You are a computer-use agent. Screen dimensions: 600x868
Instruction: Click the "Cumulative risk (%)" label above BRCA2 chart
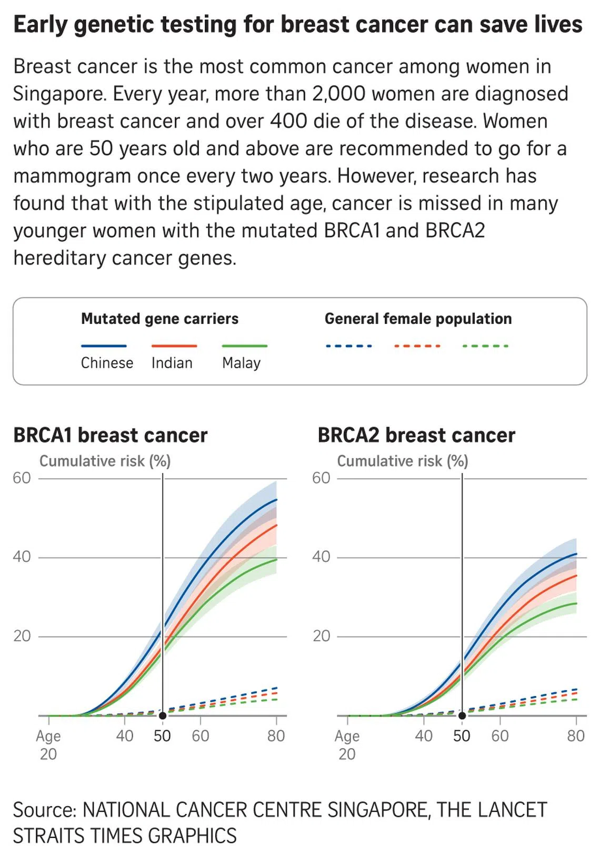(403, 461)
